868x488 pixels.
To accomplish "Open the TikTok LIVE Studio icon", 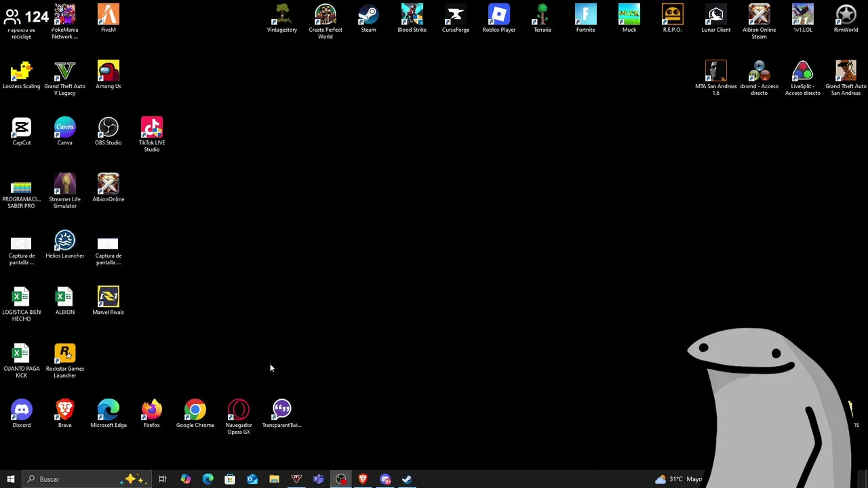I will point(152,134).
